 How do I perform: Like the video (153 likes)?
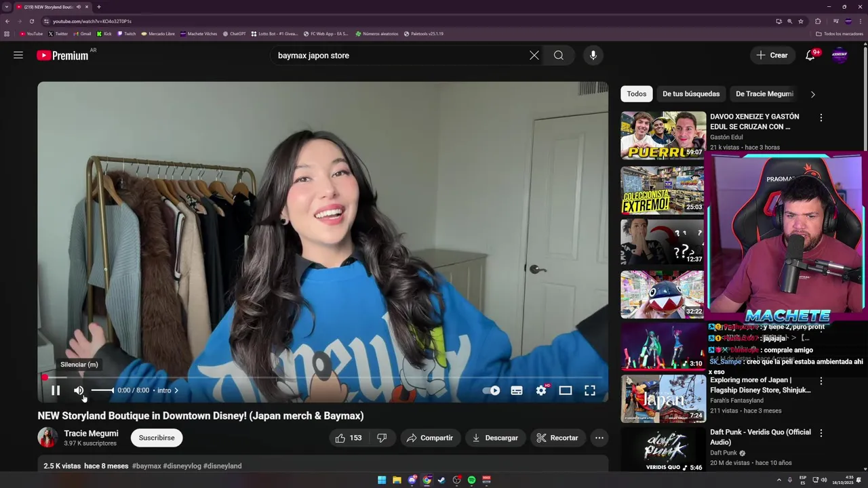pos(349,438)
